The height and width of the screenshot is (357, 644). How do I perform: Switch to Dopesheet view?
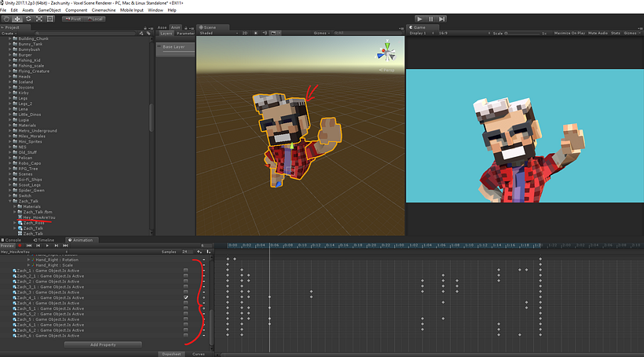[171, 354]
